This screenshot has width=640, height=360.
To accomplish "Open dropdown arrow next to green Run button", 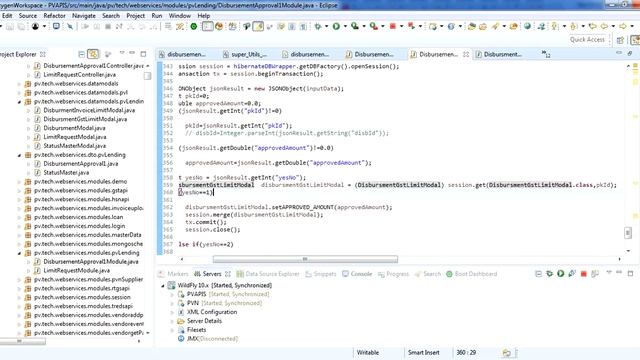I will click(345, 27).
